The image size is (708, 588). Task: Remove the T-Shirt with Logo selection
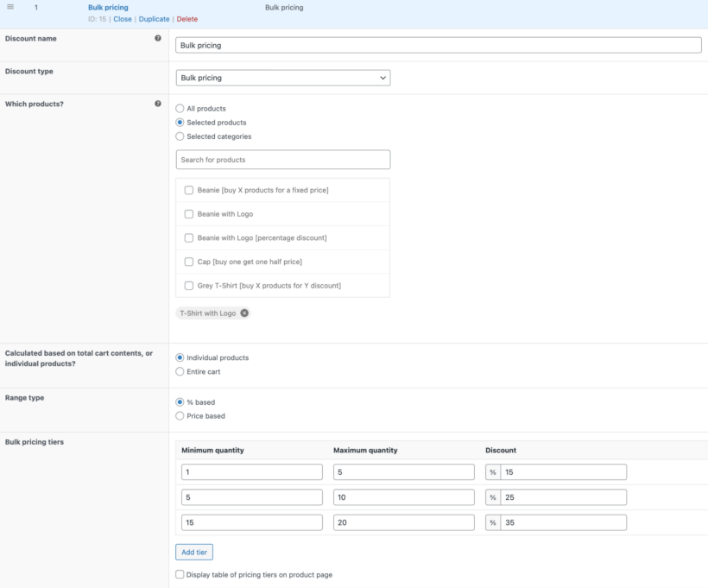(246, 313)
